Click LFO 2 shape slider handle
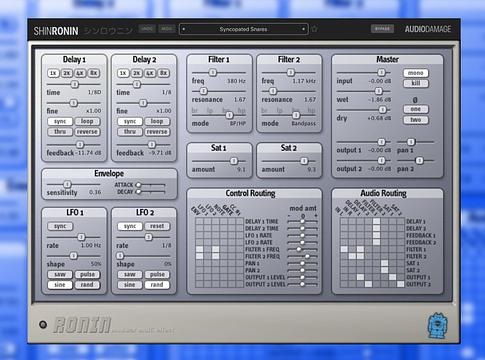Image resolution: width=485 pixels, height=360 pixels. pyautogui.click(x=120, y=256)
